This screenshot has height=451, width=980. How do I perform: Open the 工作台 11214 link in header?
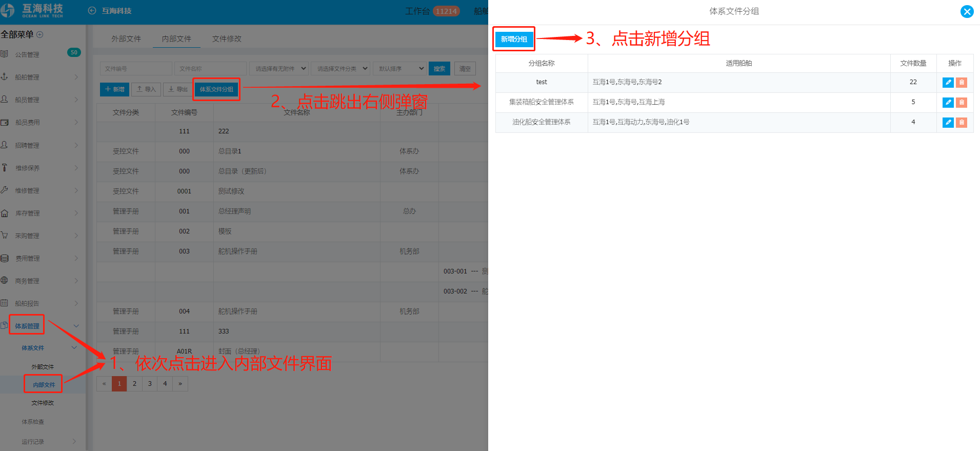coord(432,11)
